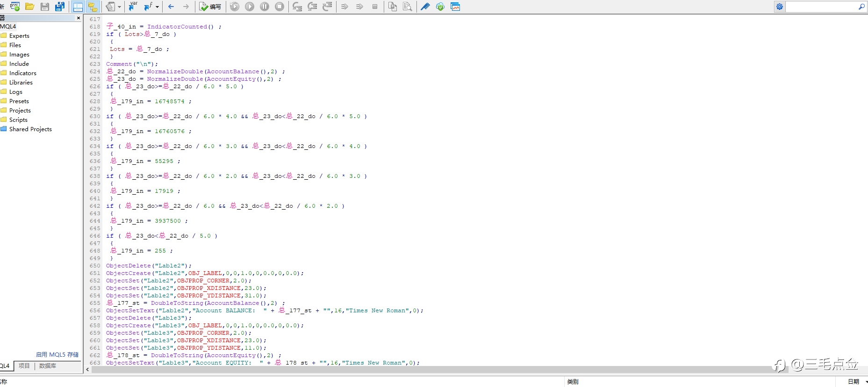Compile the code with 编写 button

(210, 7)
